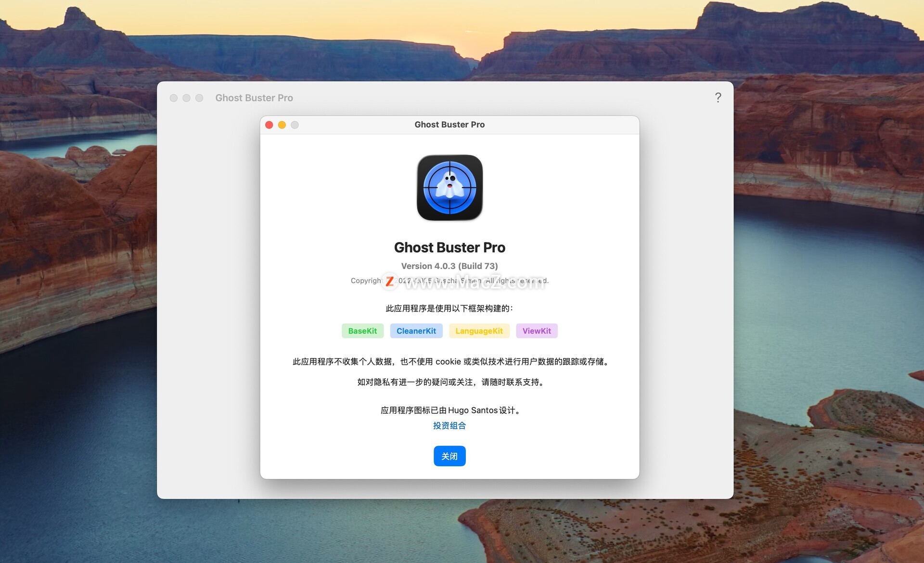Viewport: 924px width, 563px height.
Task: Click the Ghost Buster Pro ghost app icon
Action: 449,188
